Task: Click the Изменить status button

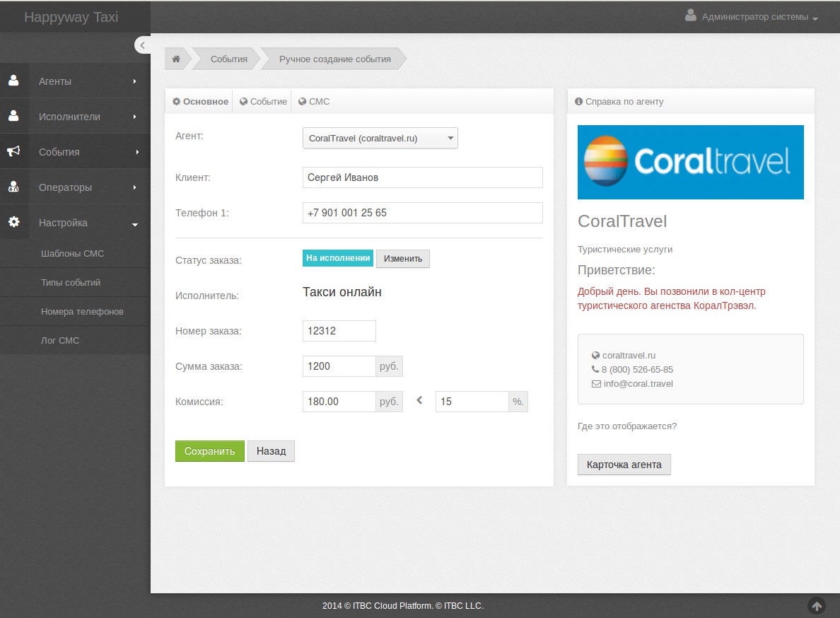Action: pyautogui.click(x=403, y=259)
